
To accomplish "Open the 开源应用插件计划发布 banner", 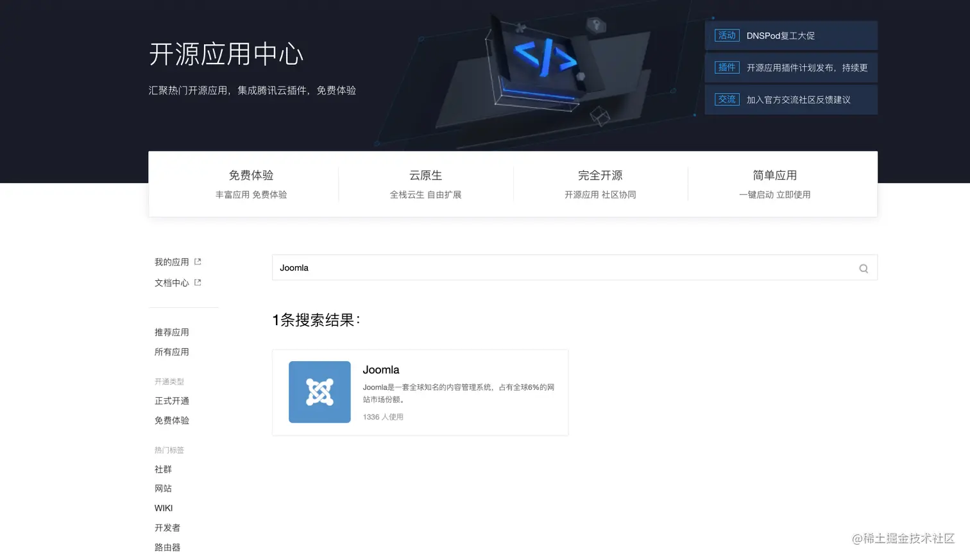I will tap(791, 67).
